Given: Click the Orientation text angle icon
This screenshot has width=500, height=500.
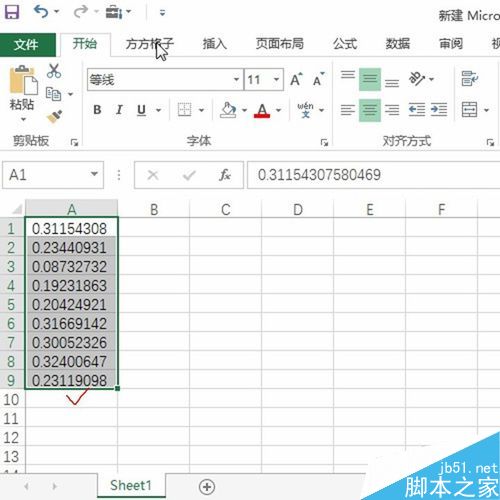Looking at the screenshot, I should point(417,79).
